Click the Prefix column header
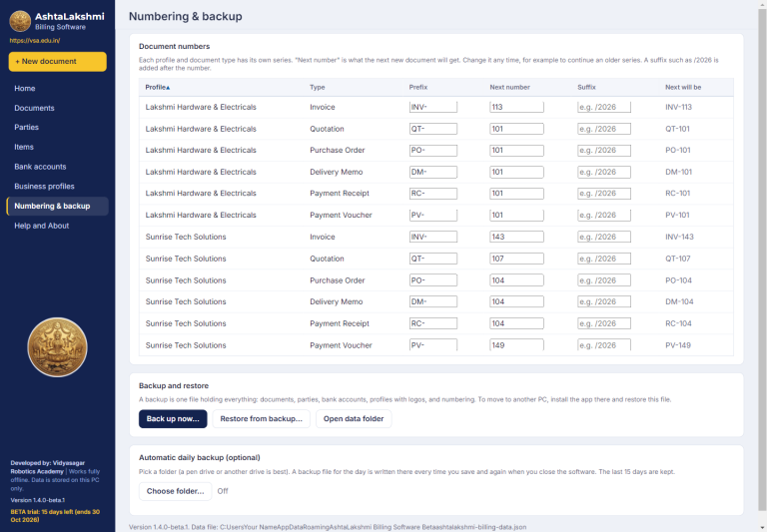767x532 pixels. [x=418, y=87]
